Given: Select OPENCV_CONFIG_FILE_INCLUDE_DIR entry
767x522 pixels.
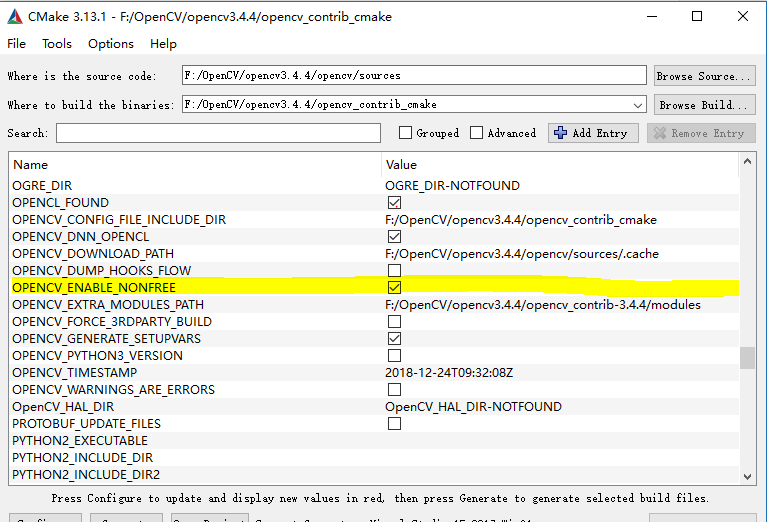Looking at the screenshot, I should coord(119,220).
